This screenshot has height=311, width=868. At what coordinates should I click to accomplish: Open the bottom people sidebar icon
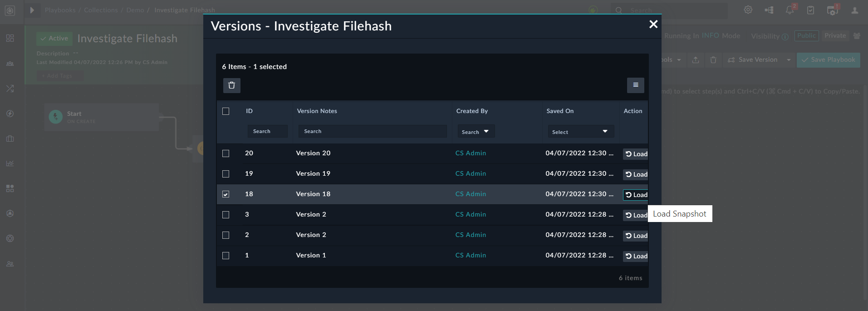(10, 264)
